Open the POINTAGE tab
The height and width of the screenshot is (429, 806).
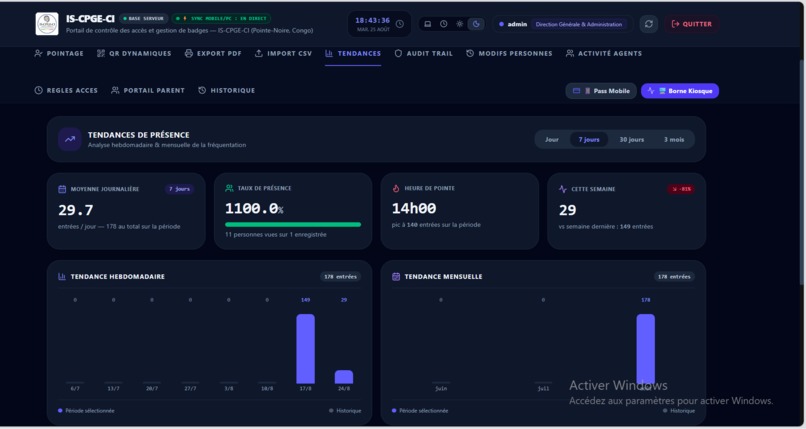59,53
